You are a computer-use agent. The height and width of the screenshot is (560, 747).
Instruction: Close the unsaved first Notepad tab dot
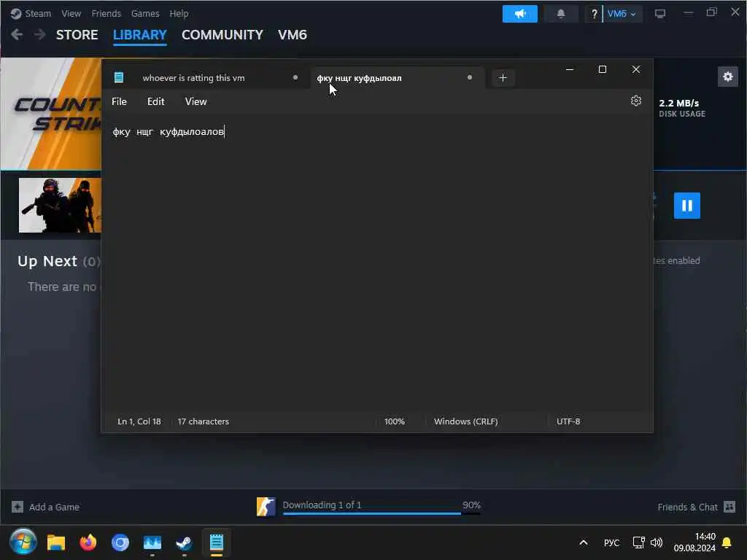point(295,77)
